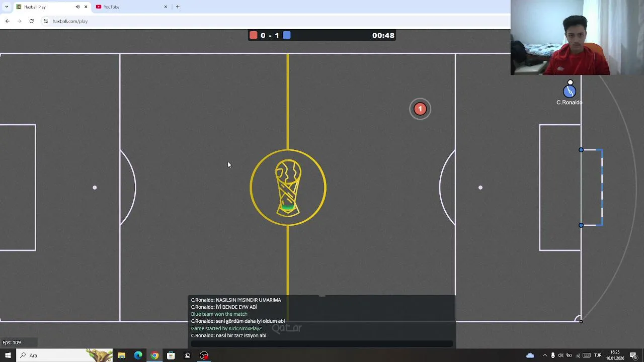The height and width of the screenshot is (362, 644).
Task: Click the top blue goal post
Action: 581,150
